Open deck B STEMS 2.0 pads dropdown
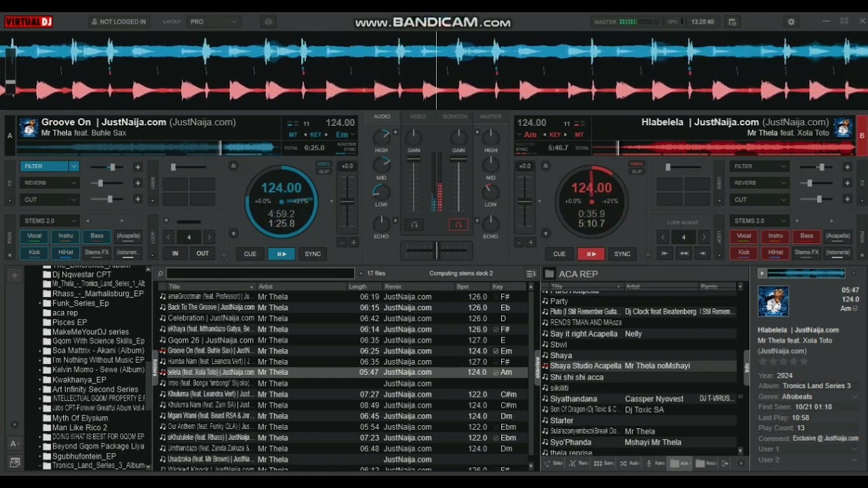 click(x=783, y=221)
